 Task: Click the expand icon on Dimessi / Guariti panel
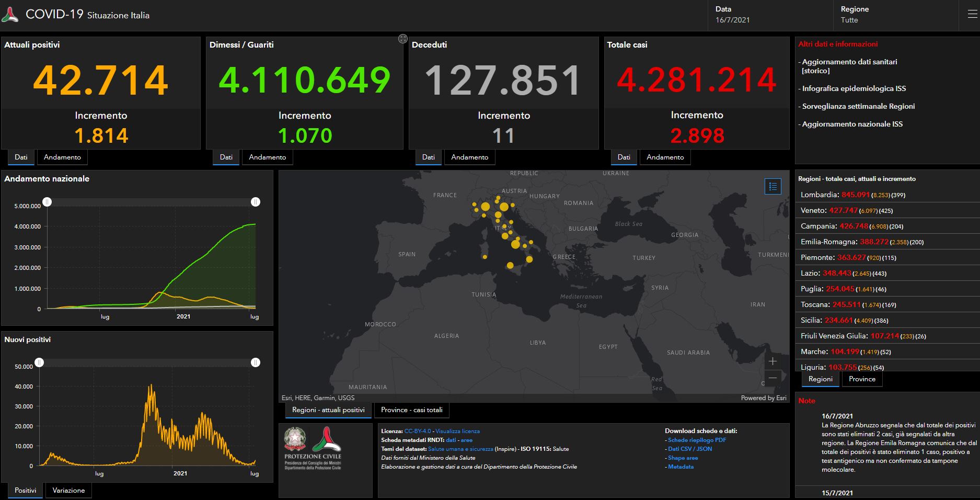pyautogui.click(x=402, y=38)
